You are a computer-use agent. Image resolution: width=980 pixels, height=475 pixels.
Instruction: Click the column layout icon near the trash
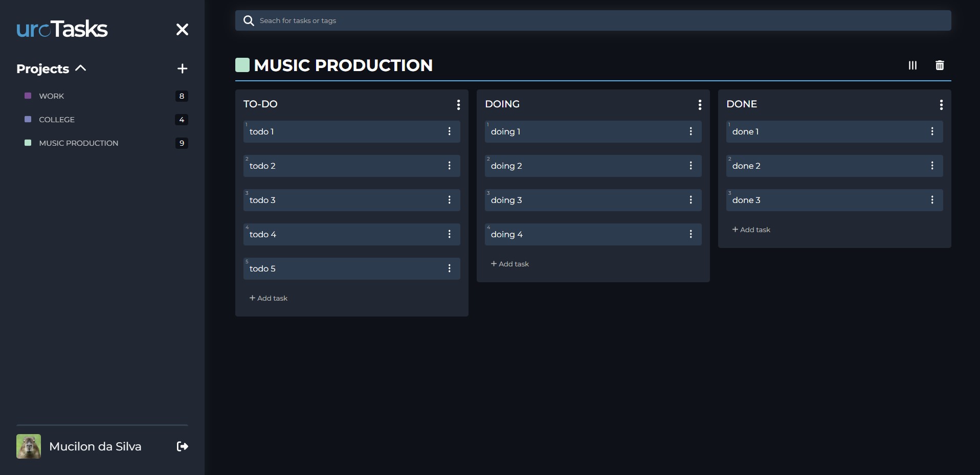tap(912, 65)
